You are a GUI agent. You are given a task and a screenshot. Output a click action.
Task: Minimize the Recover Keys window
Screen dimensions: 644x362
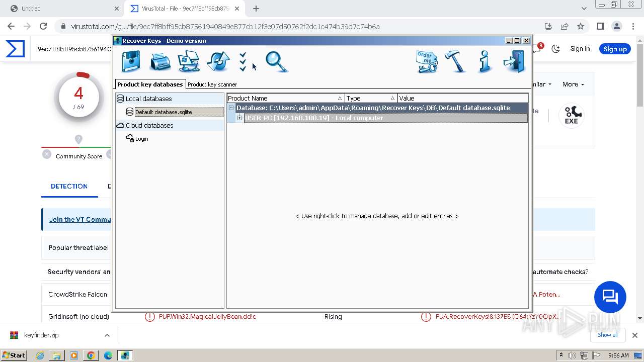508,41
